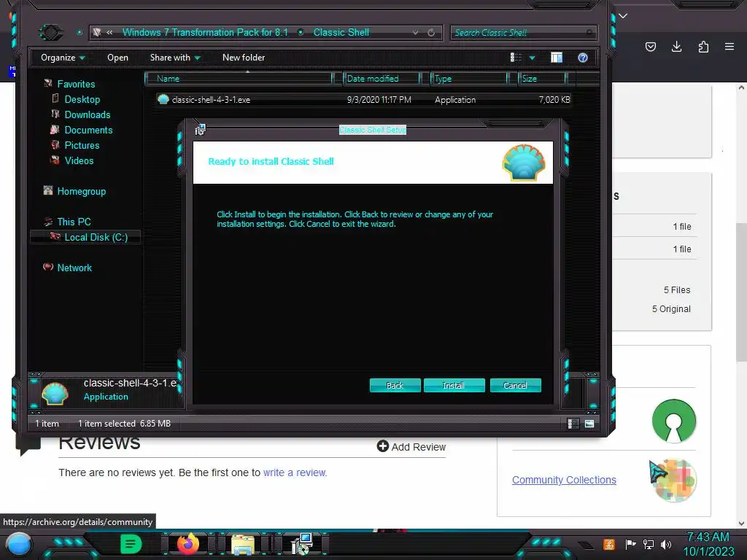Open Firefox Pocket save icon
747x560 pixels.
pos(650,47)
